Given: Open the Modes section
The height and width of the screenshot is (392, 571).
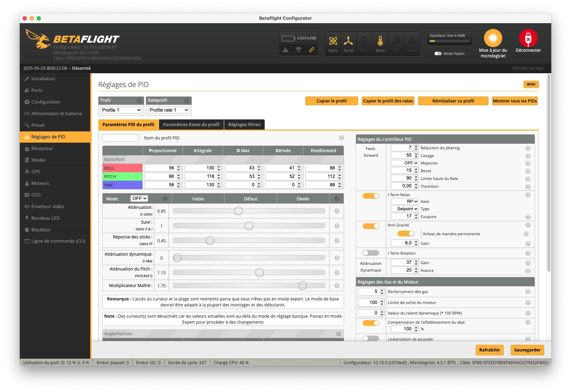Looking at the screenshot, I should coord(55,160).
